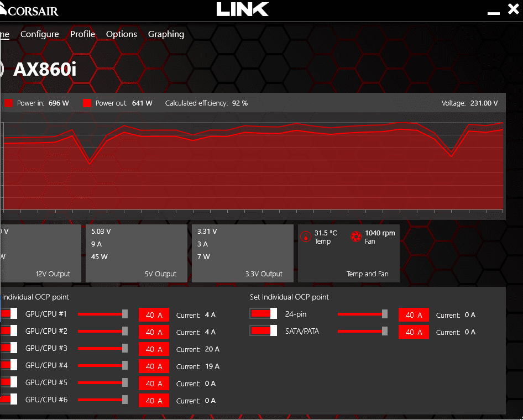Screen dimensions: 523x420
Task: Click the 5.03 V reading
Action: pos(101,232)
